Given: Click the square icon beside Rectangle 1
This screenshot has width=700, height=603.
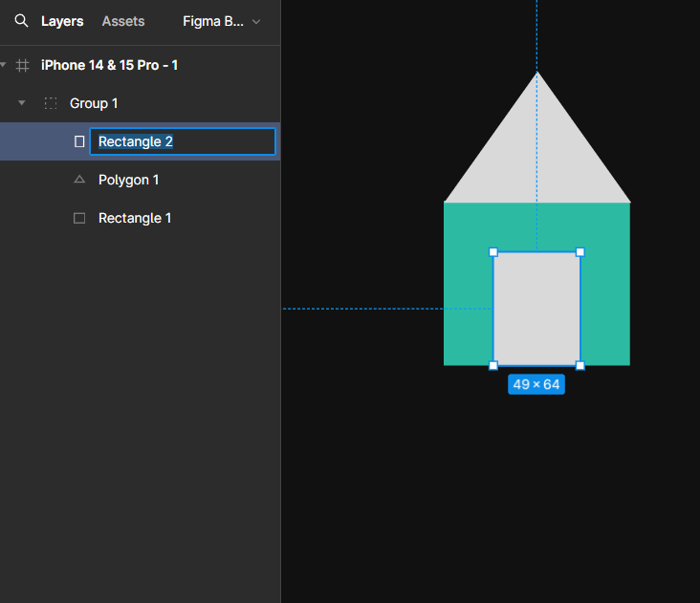Looking at the screenshot, I should (79, 218).
